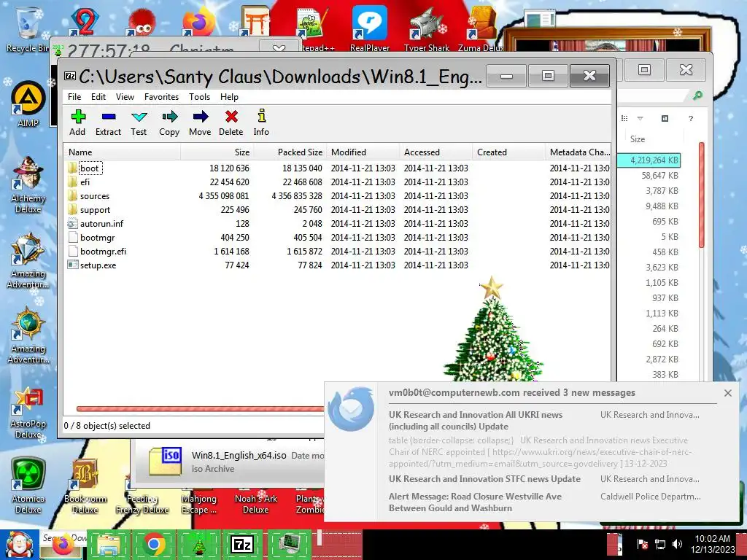The height and width of the screenshot is (560, 747).
Task: Sort by the Name column header
Action: (x=122, y=152)
